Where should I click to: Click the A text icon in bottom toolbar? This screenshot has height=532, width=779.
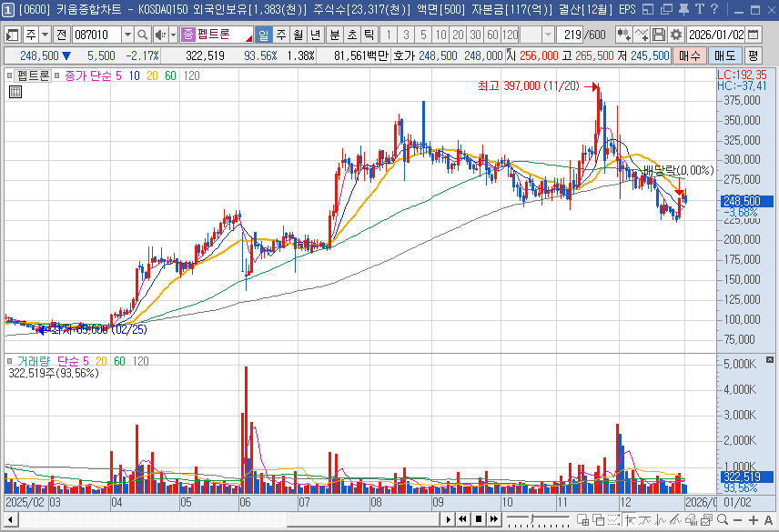768,519
